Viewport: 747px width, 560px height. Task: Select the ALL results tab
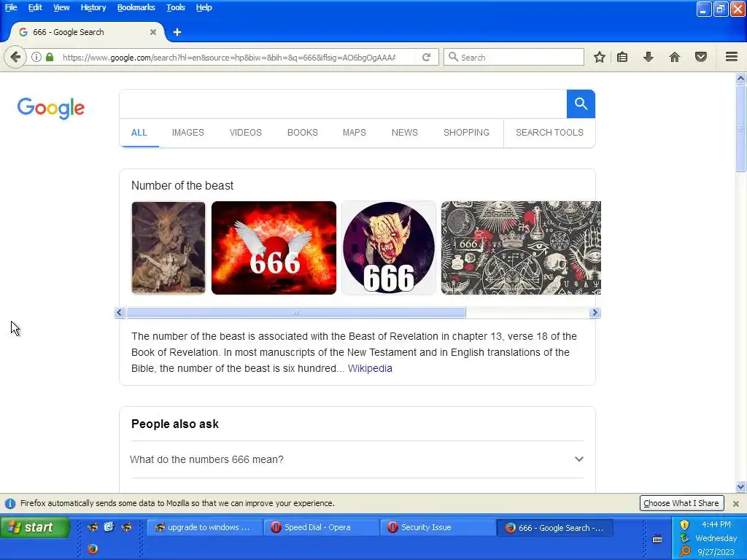pyautogui.click(x=139, y=133)
